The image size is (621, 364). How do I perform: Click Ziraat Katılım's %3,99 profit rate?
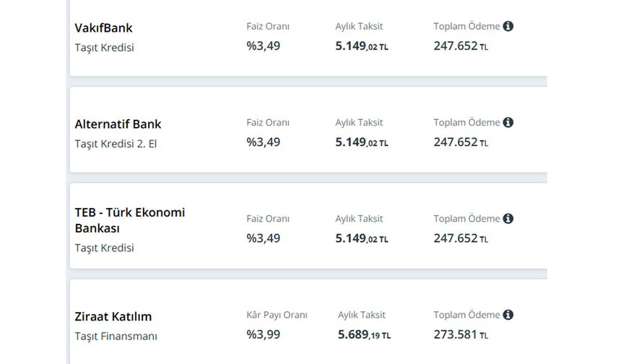pos(263,334)
